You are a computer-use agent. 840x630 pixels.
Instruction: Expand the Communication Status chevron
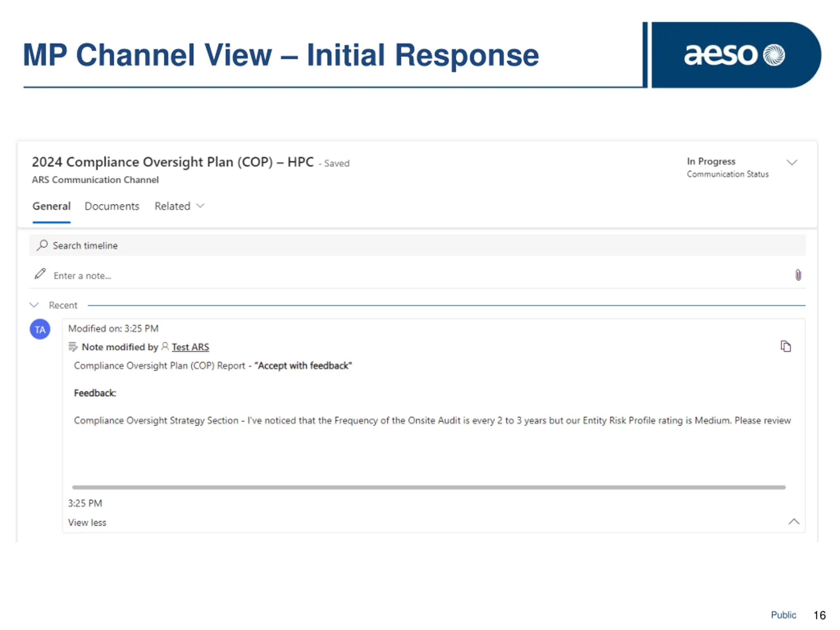[x=791, y=162]
